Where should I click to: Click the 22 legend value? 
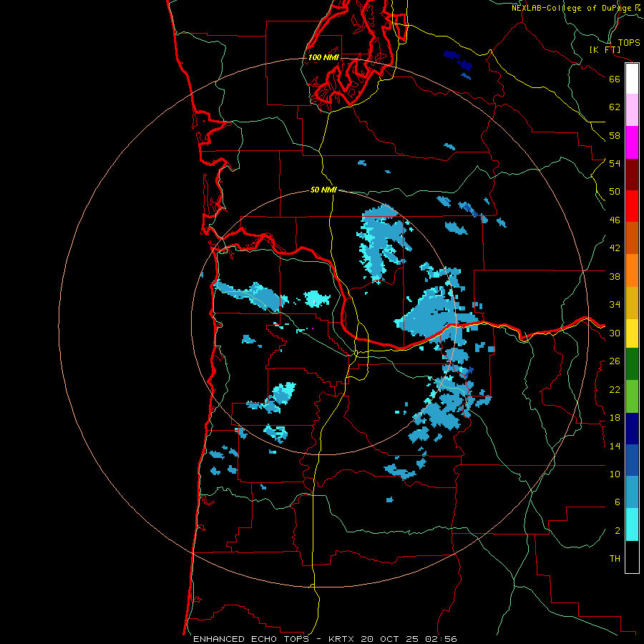click(x=615, y=389)
